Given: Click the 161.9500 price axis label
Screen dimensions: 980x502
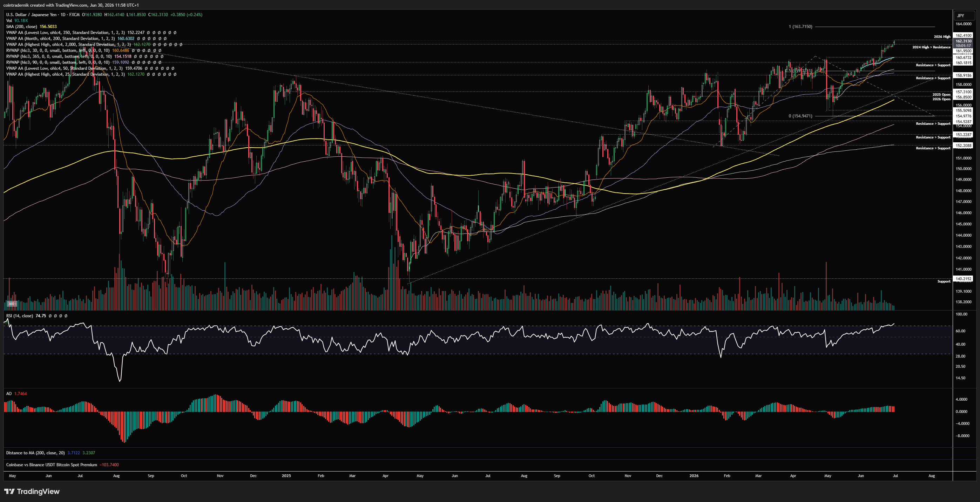Looking at the screenshot, I should point(964,51).
